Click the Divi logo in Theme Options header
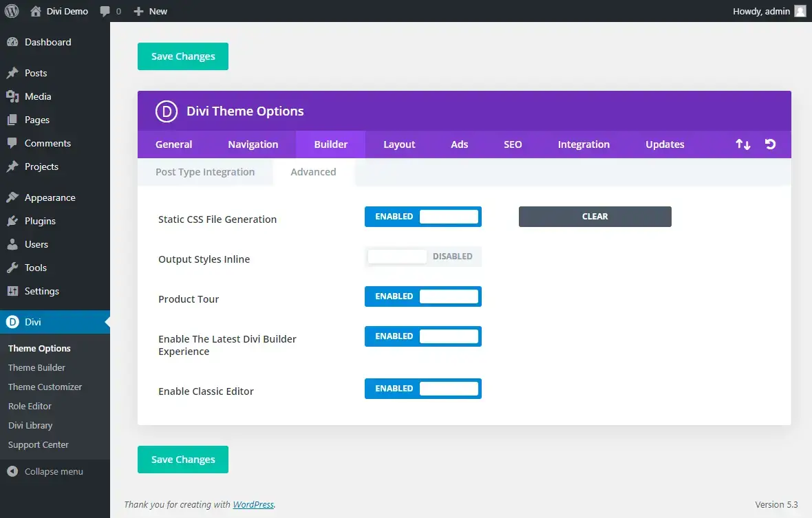Screen dimensions: 812x518 167,111
